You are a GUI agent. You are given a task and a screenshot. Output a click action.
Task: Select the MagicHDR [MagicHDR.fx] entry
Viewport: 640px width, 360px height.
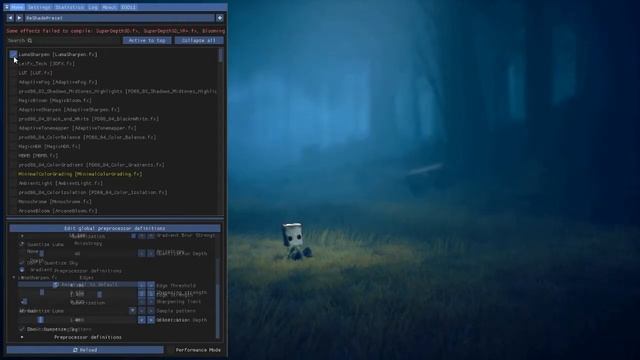49,147
